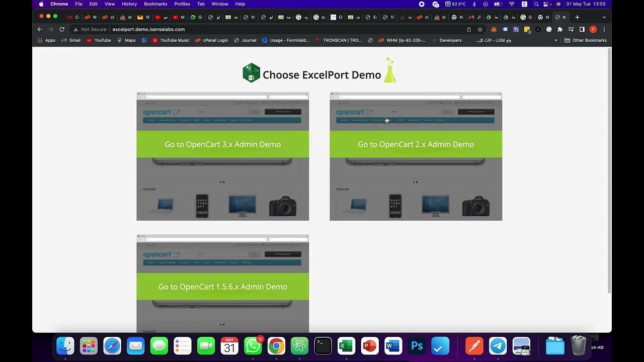The height and width of the screenshot is (362, 644).
Task: Go to OpenCart 3.x Admin Demo
Action: coord(222,144)
